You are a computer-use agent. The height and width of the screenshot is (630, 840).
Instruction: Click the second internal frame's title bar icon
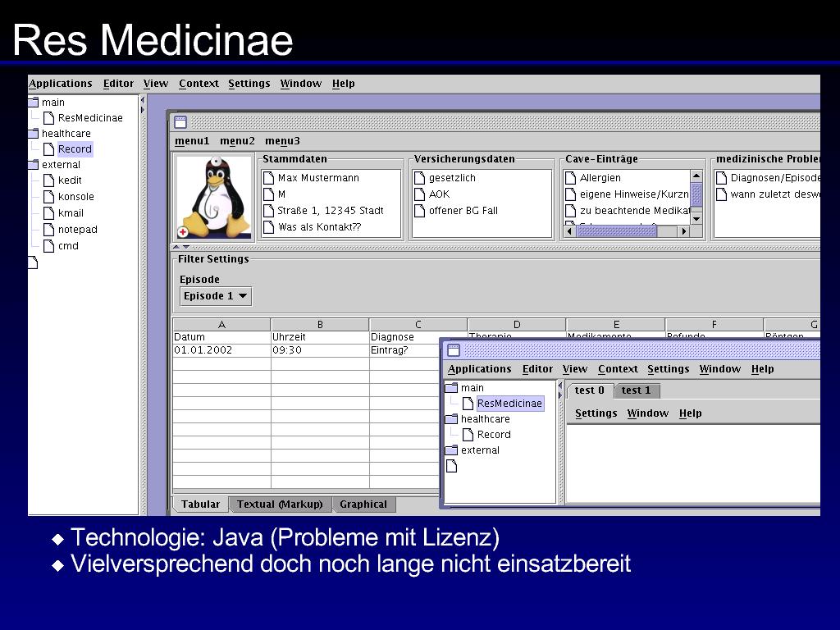pyautogui.click(x=454, y=350)
